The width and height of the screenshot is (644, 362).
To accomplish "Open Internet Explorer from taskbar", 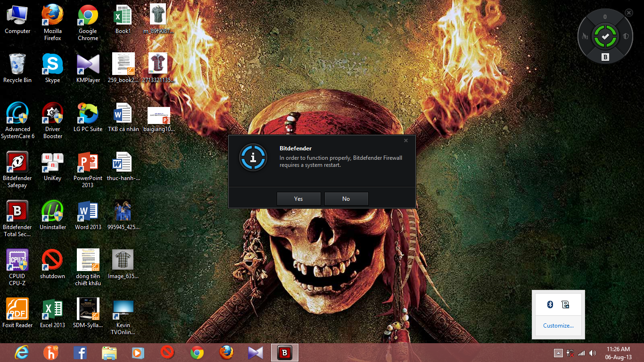I will coord(22,353).
